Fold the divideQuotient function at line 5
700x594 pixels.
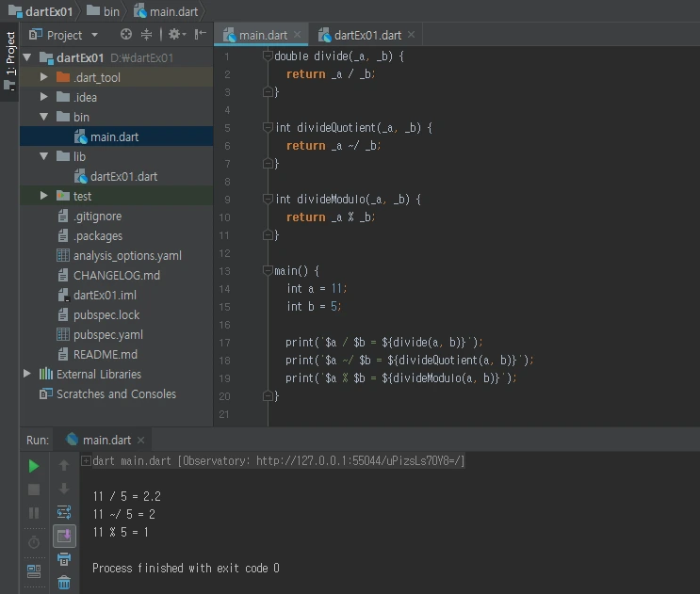pos(268,127)
